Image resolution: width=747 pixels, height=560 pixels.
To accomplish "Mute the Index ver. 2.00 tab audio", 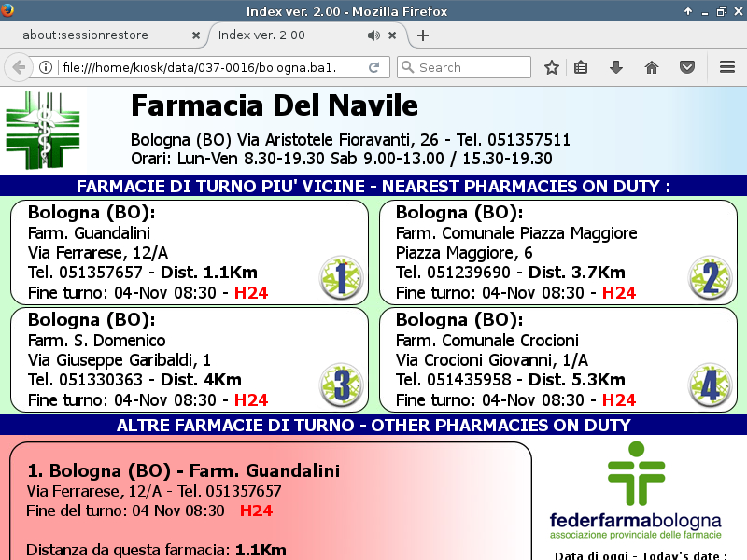I will click(x=373, y=35).
